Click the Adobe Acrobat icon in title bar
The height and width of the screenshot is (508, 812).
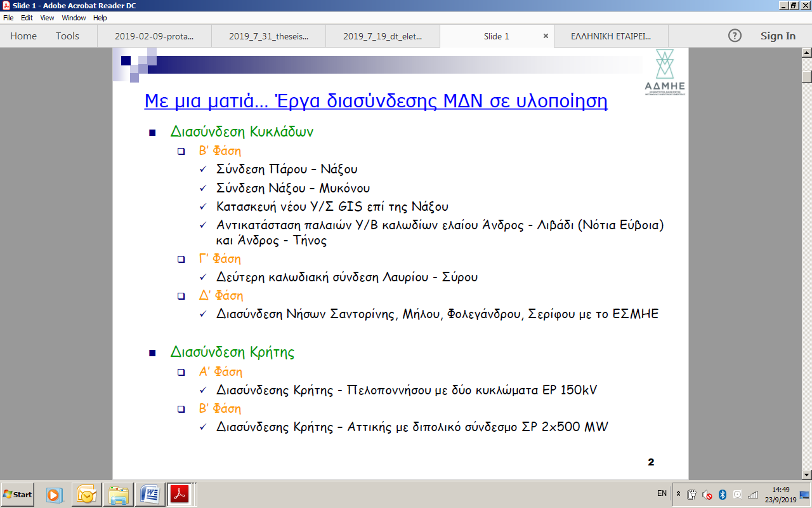(6, 5)
